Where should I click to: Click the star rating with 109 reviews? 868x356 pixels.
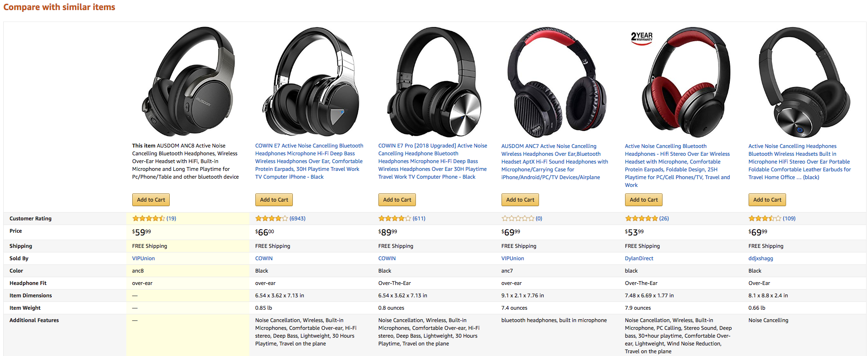coord(765,219)
